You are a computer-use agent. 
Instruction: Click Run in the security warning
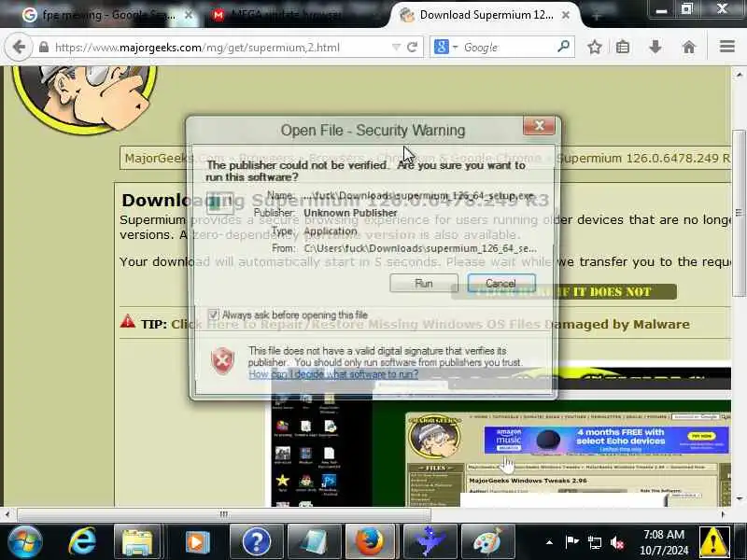424,284
